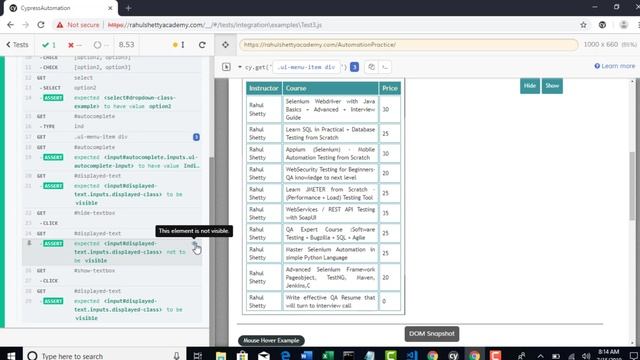Click the WebSecurity Testing for Beginners cell
This screenshot has height=360, width=640.
330,173
